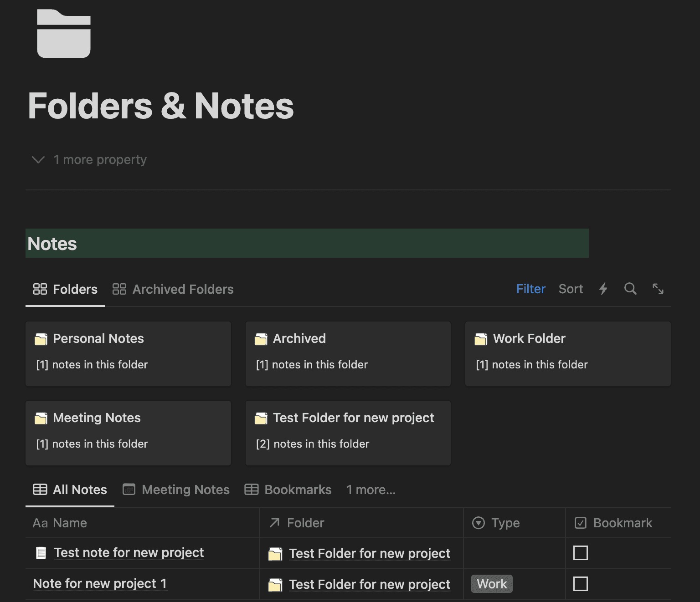Screen dimensions: 700x602
Task: Click the Meeting Notes card folder icon
Action: (41, 418)
